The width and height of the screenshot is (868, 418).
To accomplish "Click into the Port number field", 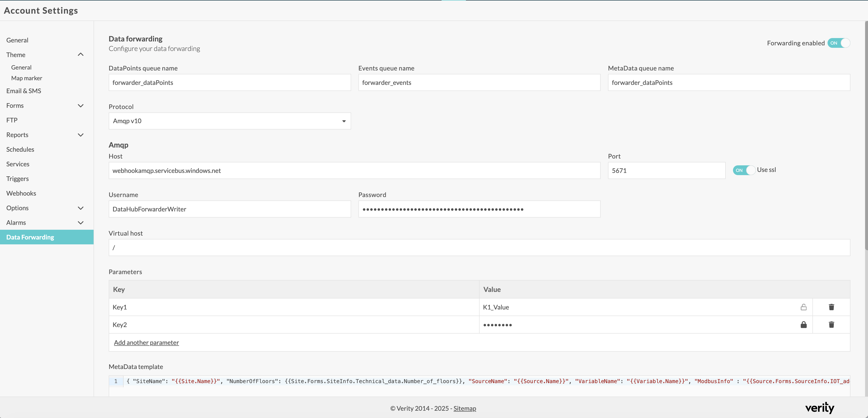I will tap(666, 170).
